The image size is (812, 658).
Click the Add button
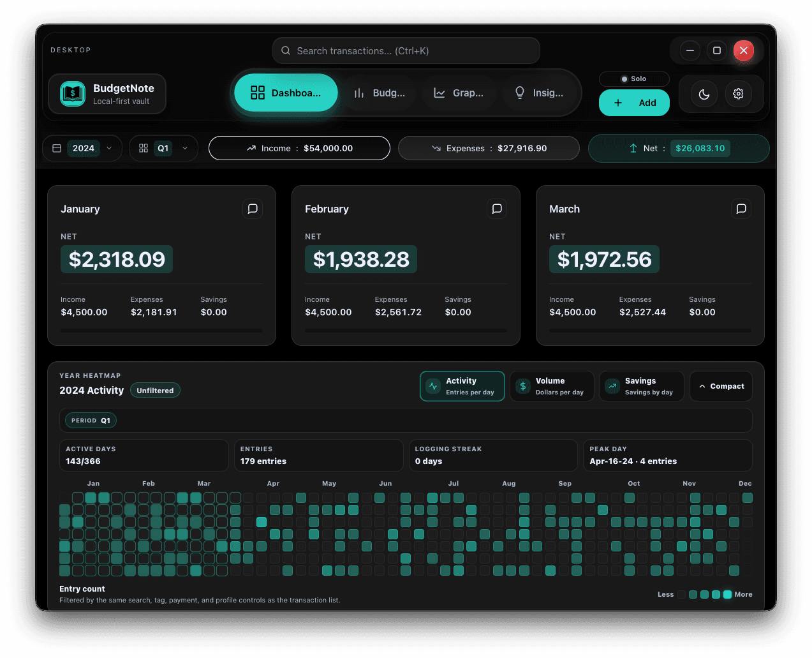pos(634,103)
